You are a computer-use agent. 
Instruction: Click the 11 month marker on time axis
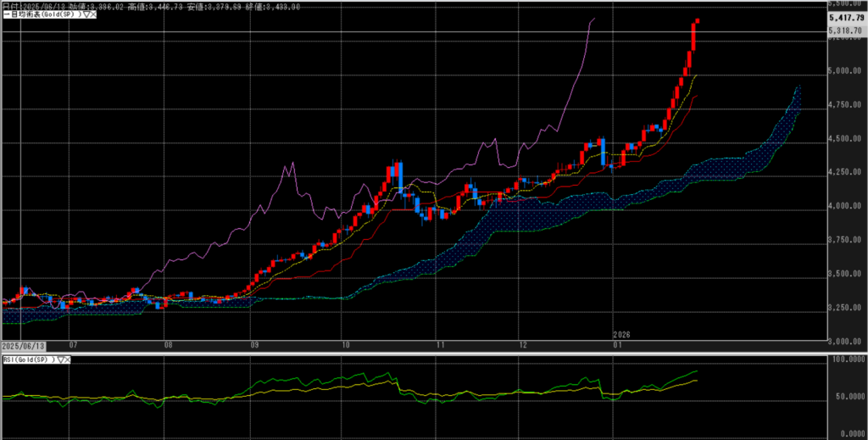pyautogui.click(x=439, y=346)
